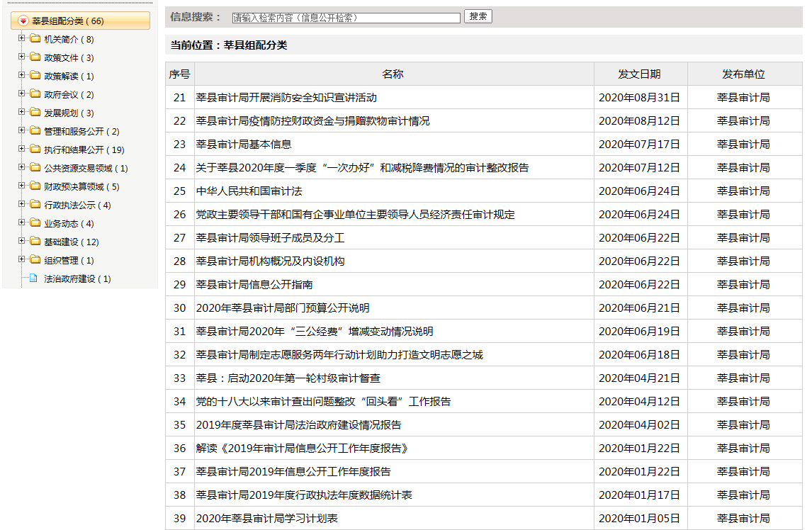Open 中华人民共和国审计法 entry
The width and height of the screenshot is (812, 530).
[249, 191]
